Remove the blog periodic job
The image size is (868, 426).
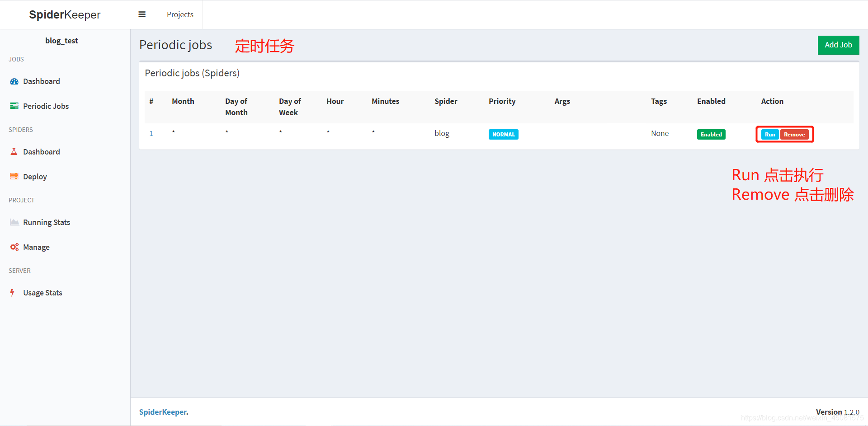[794, 135]
